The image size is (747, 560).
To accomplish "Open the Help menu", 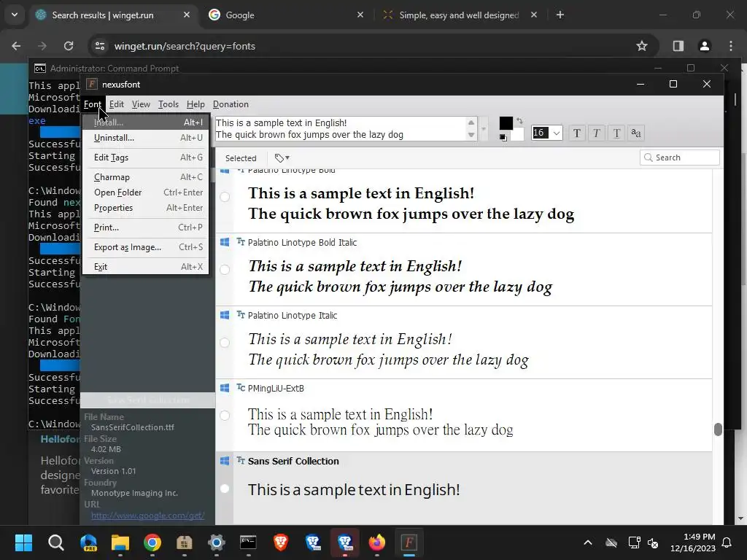I will point(196,104).
